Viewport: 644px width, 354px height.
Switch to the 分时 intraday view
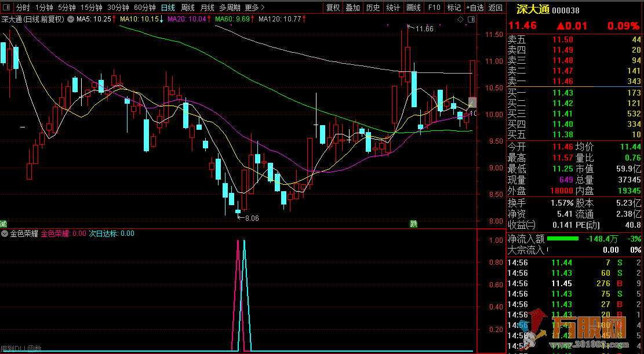23,8
